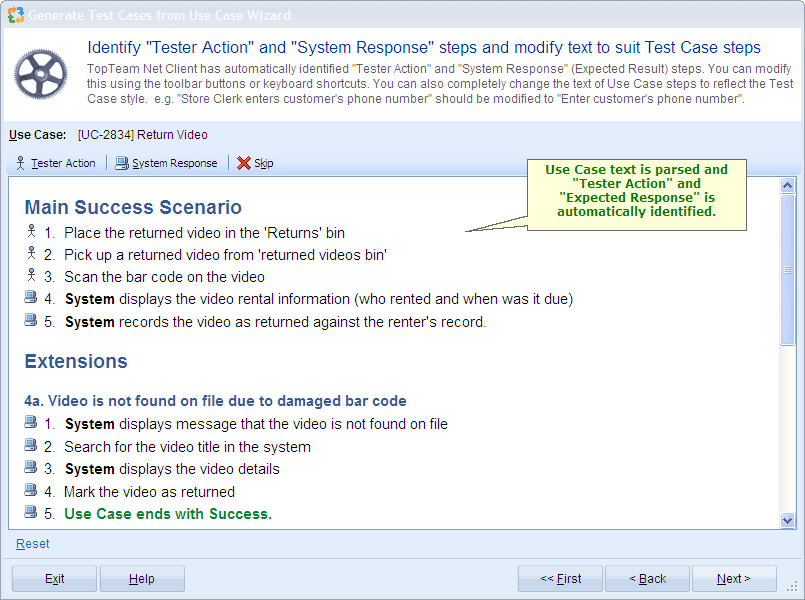Image resolution: width=805 pixels, height=600 pixels.
Task: Click the yellow parsing explanation callout
Action: [x=636, y=195]
